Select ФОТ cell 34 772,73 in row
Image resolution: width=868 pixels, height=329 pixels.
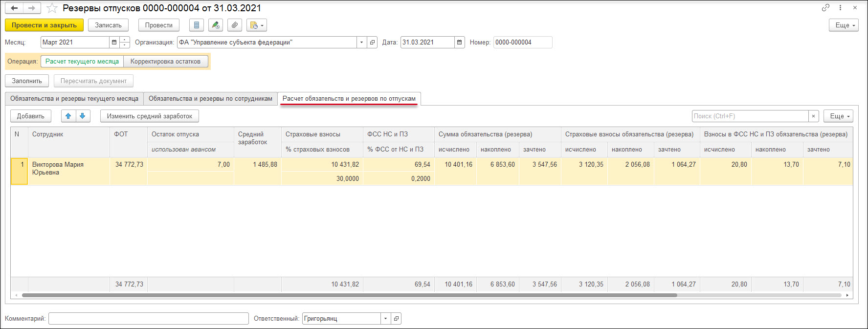click(129, 171)
